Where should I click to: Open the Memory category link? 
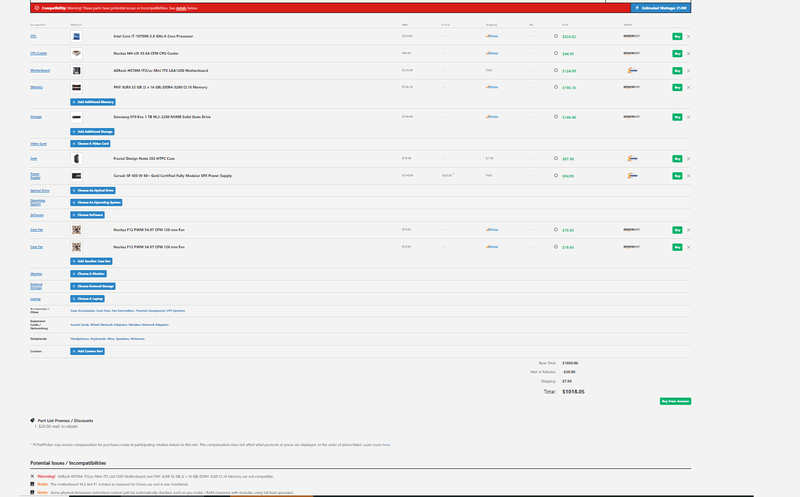point(37,87)
